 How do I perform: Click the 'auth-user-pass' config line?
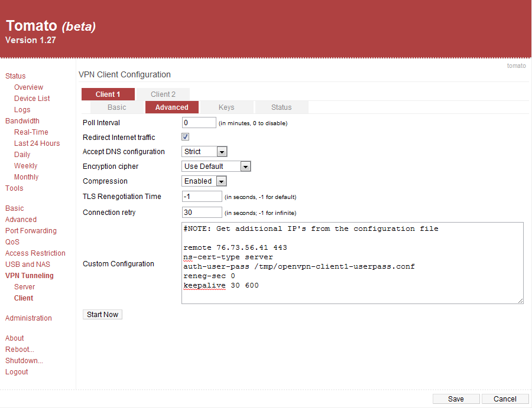[x=299, y=266]
